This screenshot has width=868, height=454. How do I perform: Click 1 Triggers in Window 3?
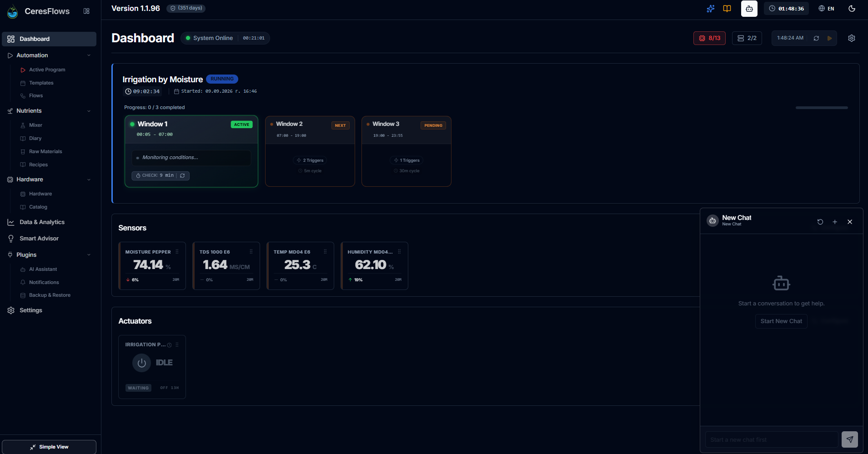(x=406, y=160)
